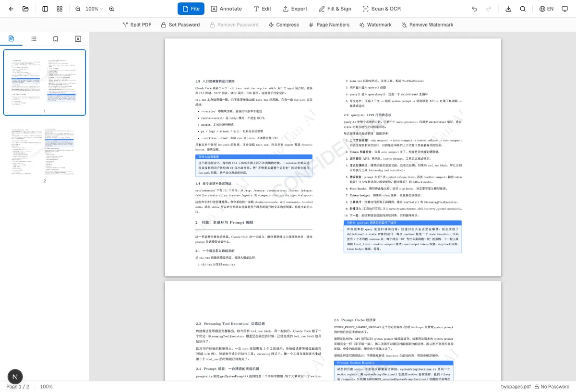Open the Fill & Sign tab
576x392 pixels.
335,9
